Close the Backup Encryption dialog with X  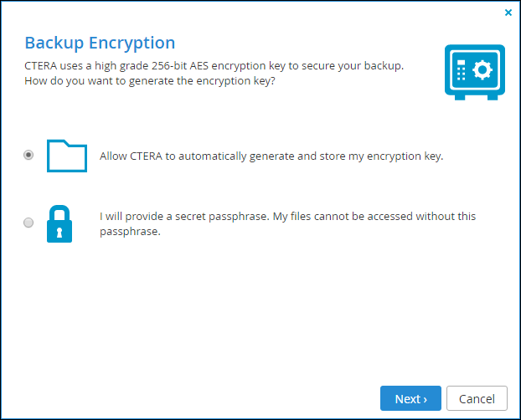pyautogui.click(x=508, y=13)
